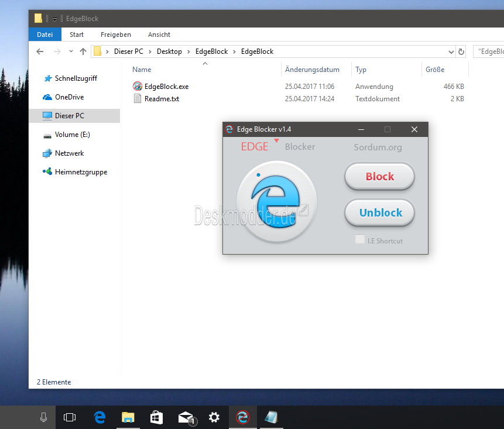
Task: Launch Microsoft Edge from the taskbar
Action: (100, 417)
